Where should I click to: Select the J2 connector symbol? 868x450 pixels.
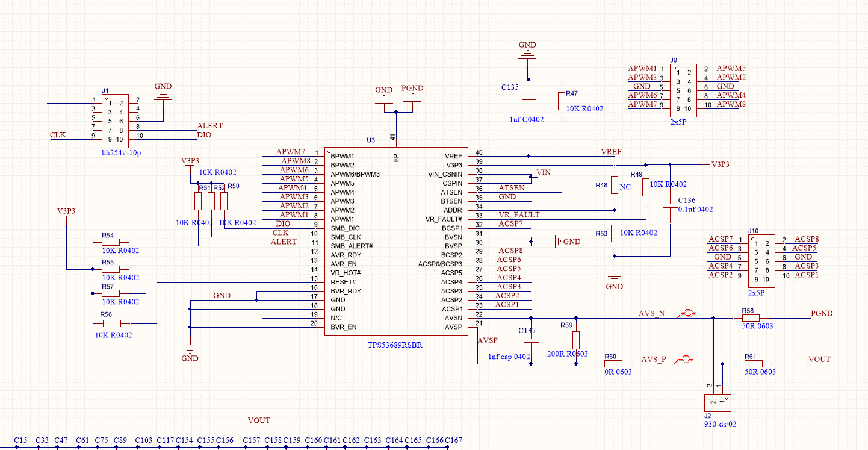click(x=718, y=402)
